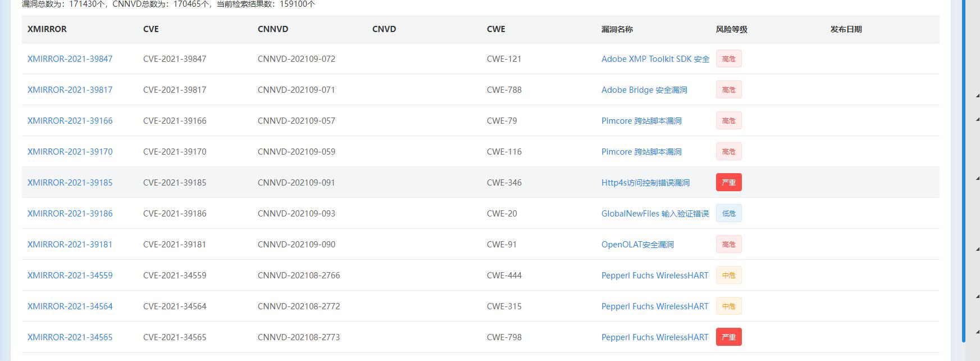Click the 中危 badge in the CVE-2021-34564 row

[729, 306]
